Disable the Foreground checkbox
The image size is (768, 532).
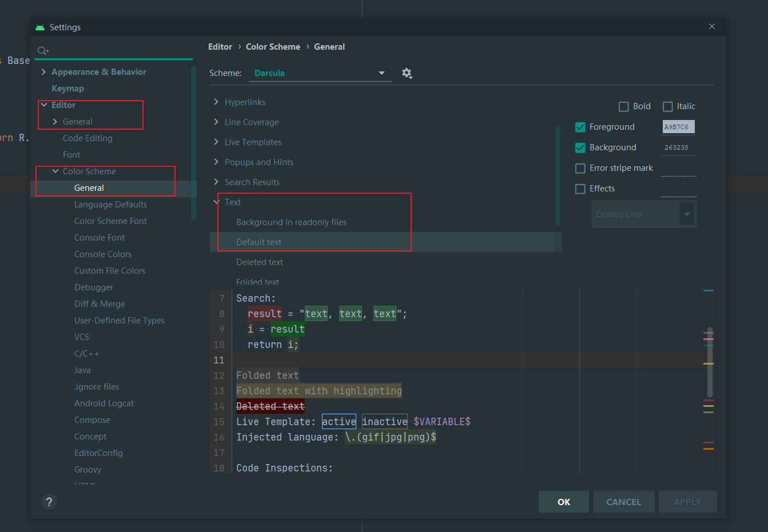[580, 127]
